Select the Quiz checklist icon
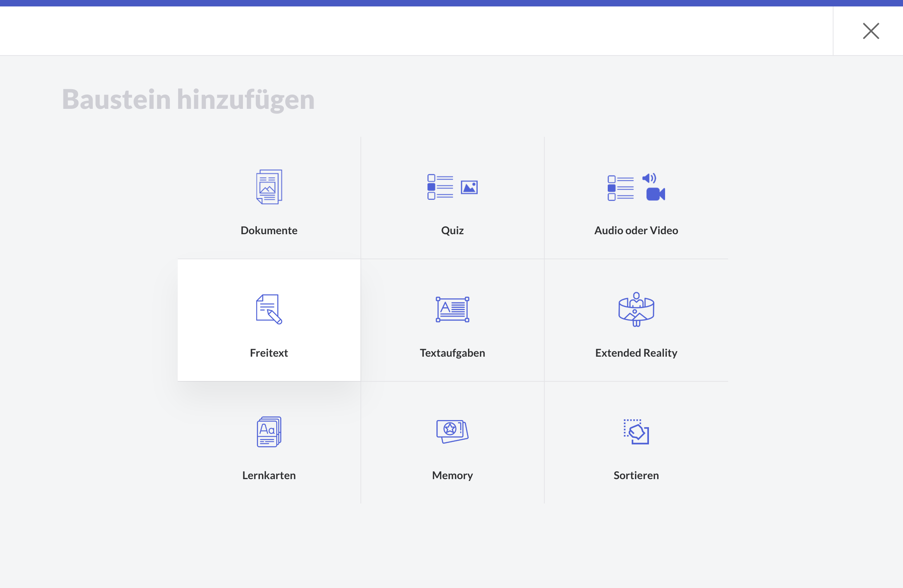The width and height of the screenshot is (903, 588). coord(452,187)
